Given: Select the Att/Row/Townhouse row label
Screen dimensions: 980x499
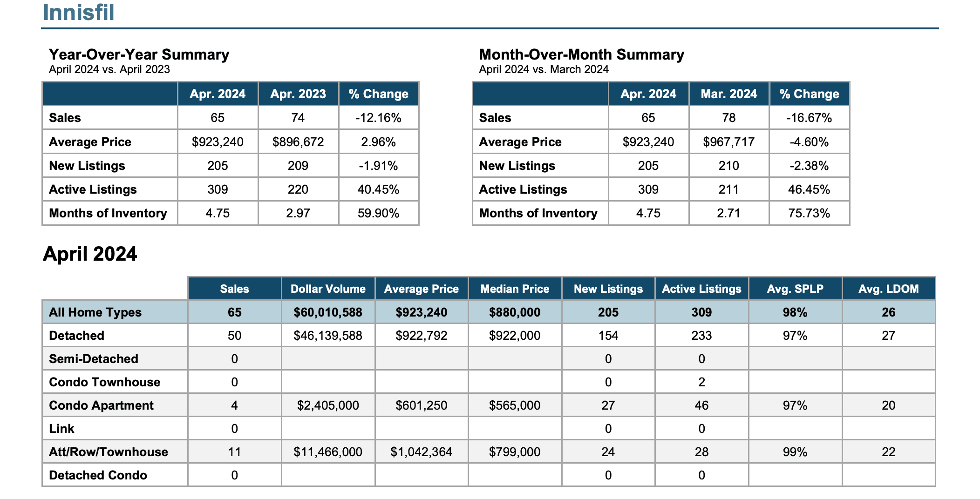Looking at the screenshot, I should point(109,452).
